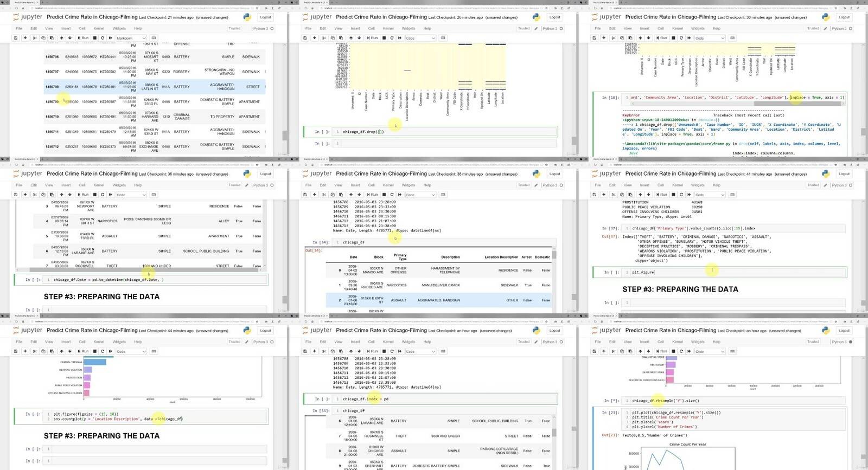Open the Code cell type dropdown in 36-minute notebook
The image size is (868, 470).
[x=131, y=194]
